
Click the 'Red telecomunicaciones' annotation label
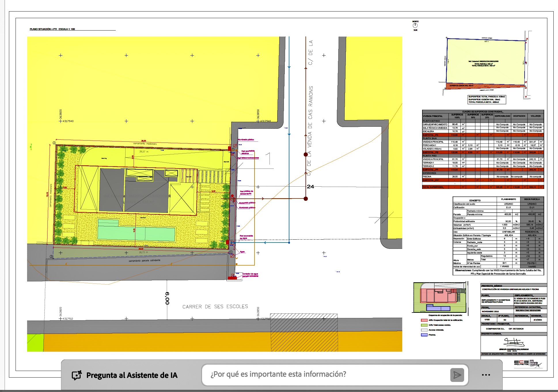(x=248, y=158)
